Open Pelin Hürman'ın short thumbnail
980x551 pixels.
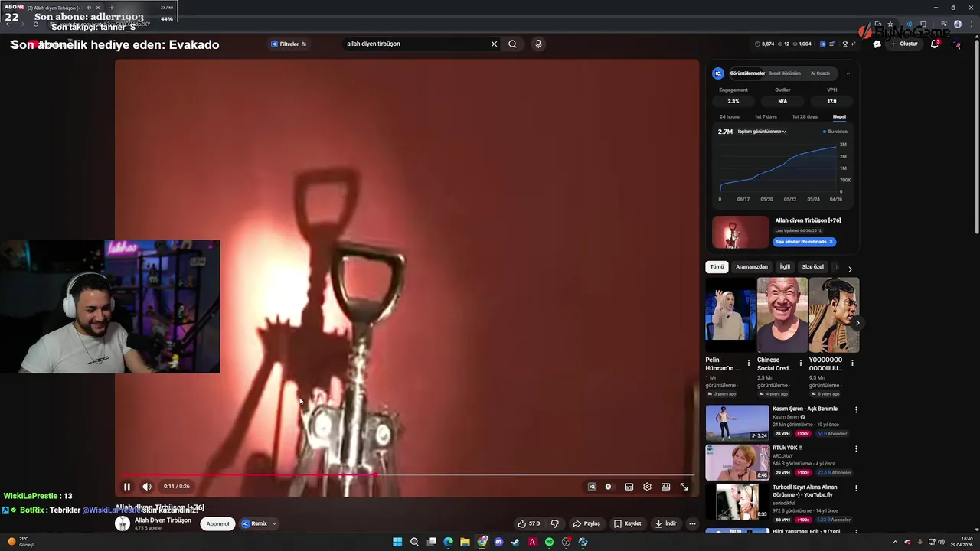click(x=730, y=315)
